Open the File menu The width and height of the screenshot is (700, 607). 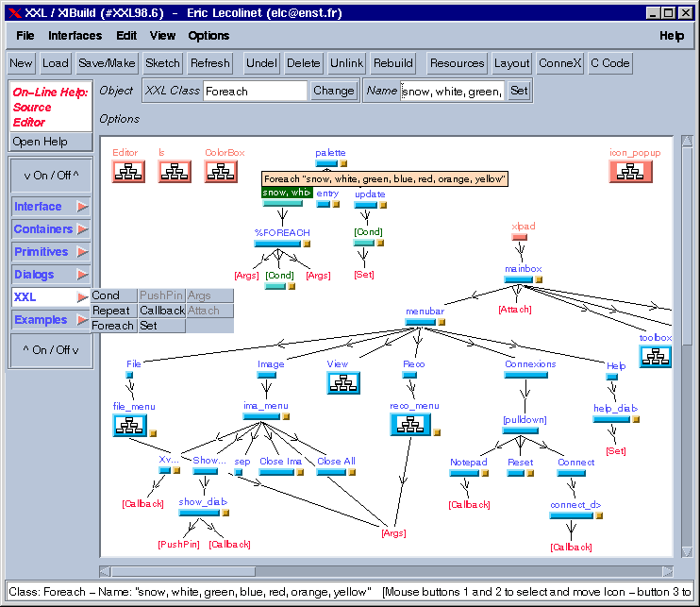pyautogui.click(x=25, y=35)
